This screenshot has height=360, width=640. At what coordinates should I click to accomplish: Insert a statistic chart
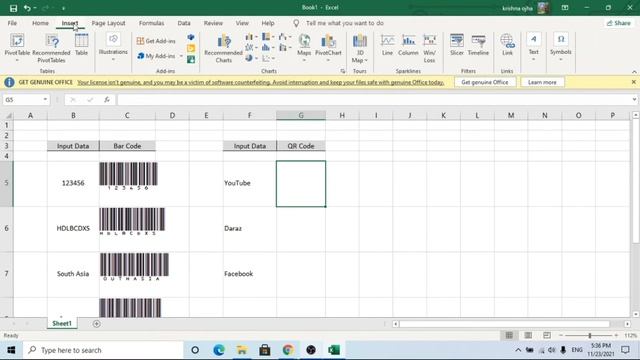268,48
